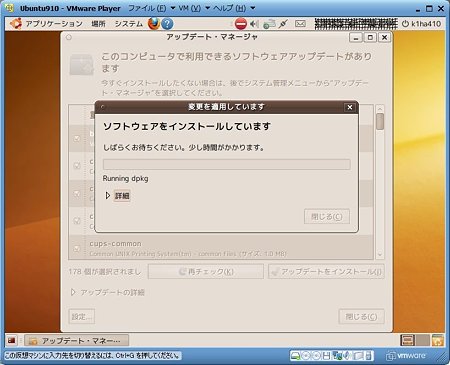Open the システム menu
The image size is (450, 365).
click(128, 24)
